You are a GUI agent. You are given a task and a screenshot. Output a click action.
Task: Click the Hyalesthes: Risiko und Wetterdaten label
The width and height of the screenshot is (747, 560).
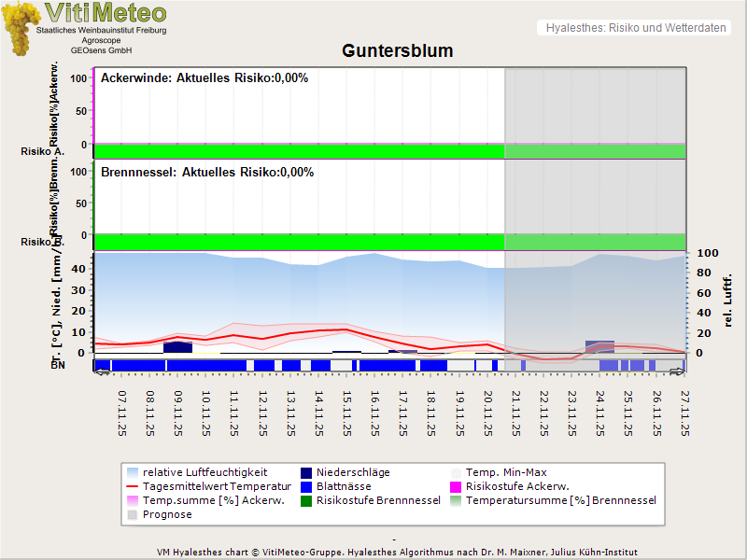(x=635, y=28)
